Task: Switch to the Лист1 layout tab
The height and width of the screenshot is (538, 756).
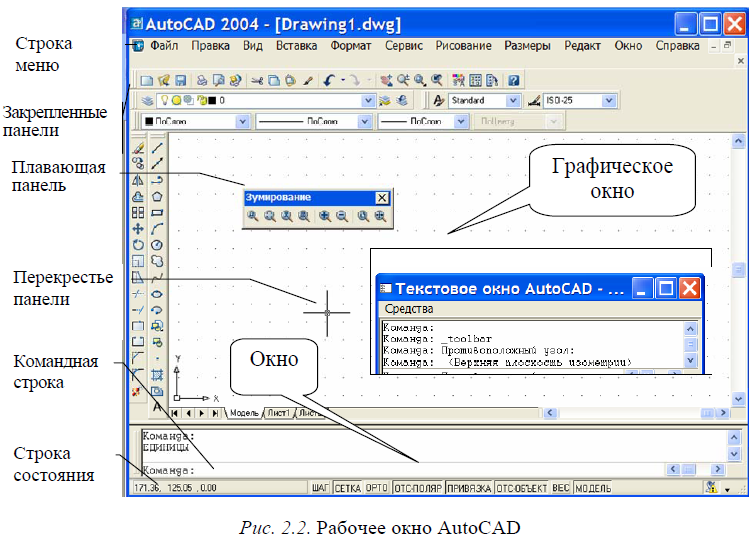Action: pos(279,413)
